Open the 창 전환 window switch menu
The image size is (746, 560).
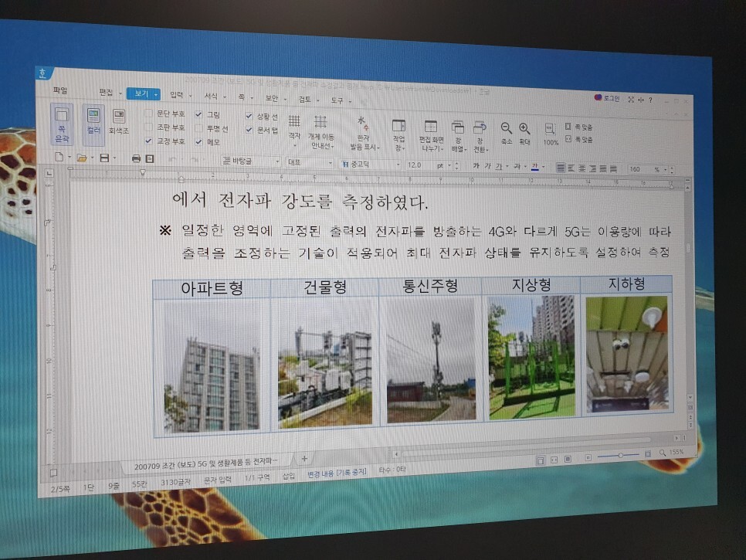tap(480, 137)
